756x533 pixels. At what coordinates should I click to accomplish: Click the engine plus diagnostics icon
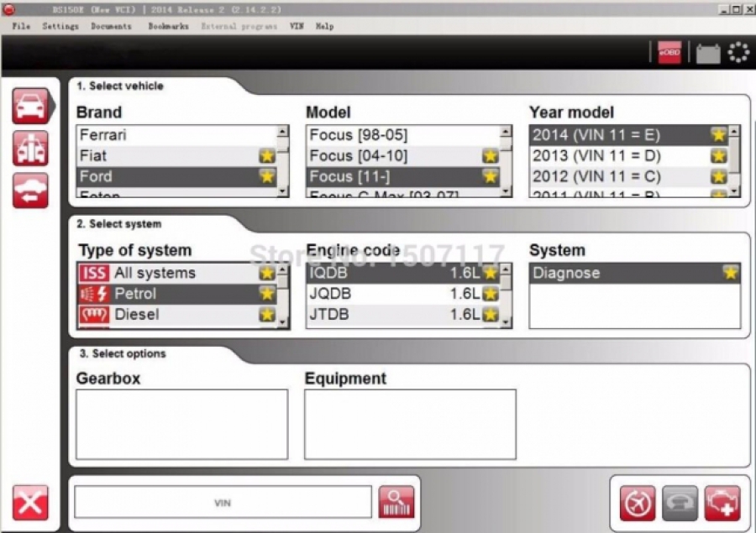point(722,503)
